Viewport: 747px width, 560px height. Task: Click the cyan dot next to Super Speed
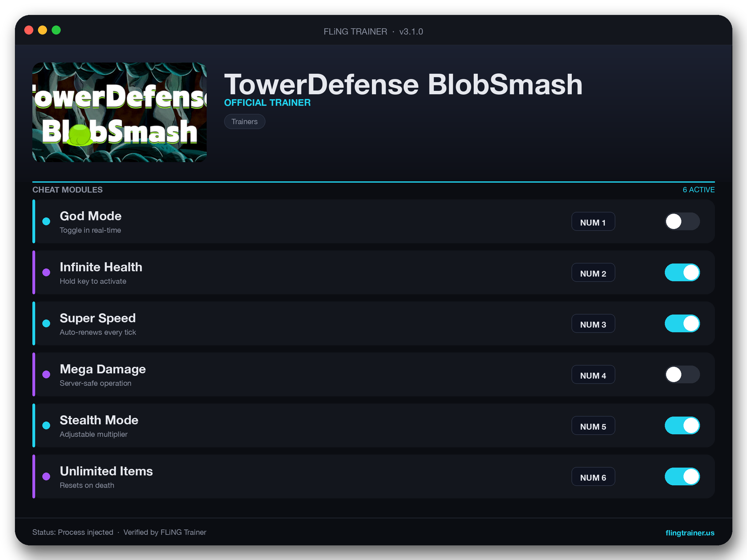coord(46,323)
